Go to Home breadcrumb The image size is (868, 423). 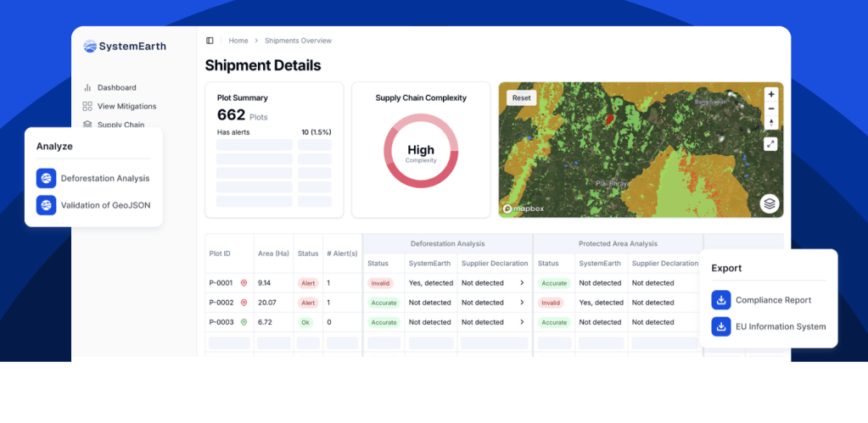coord(238,41)
